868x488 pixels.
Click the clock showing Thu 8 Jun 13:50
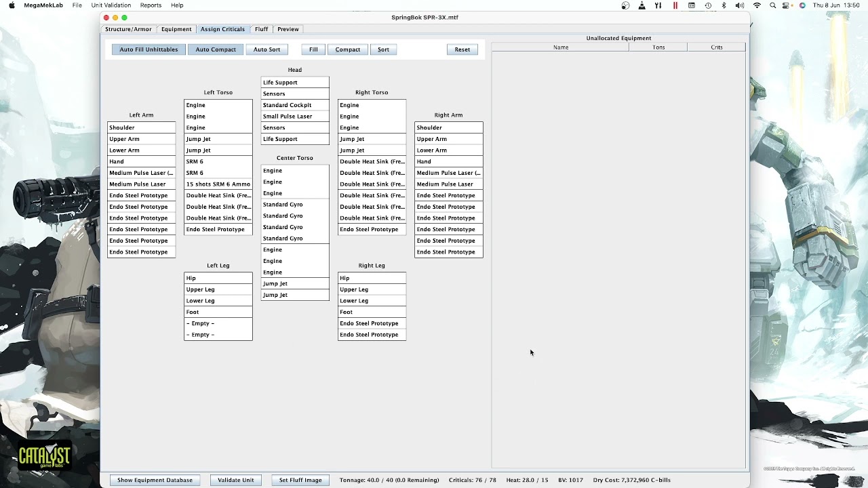click(837, 5)
